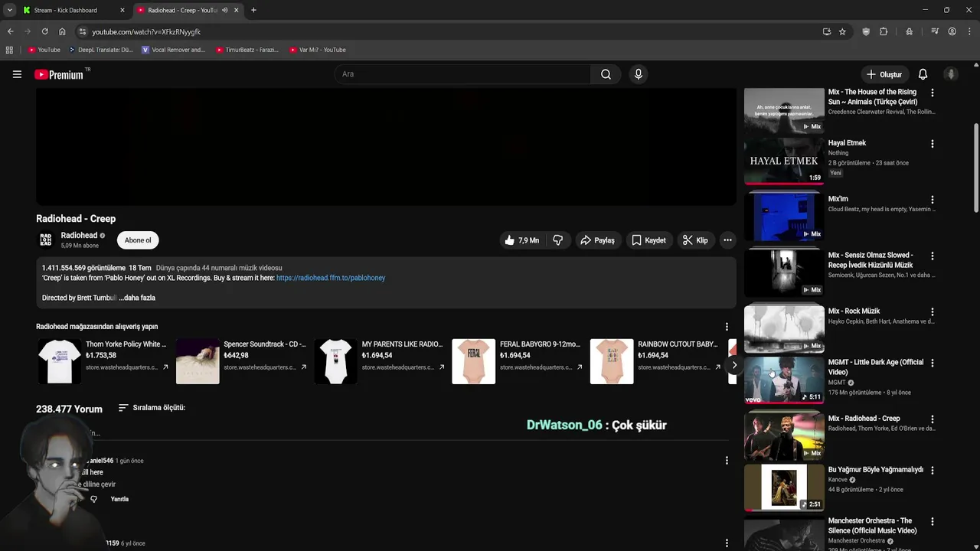Go to the browser home page
This screenshot has width=980, height=551.
click(62, 31)
